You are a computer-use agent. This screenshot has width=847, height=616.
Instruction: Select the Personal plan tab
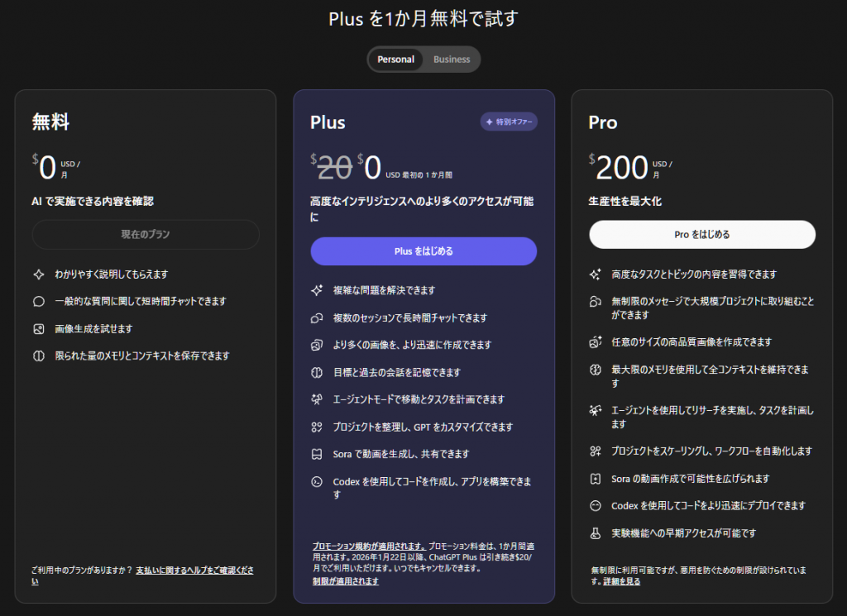tap(395, 60)
